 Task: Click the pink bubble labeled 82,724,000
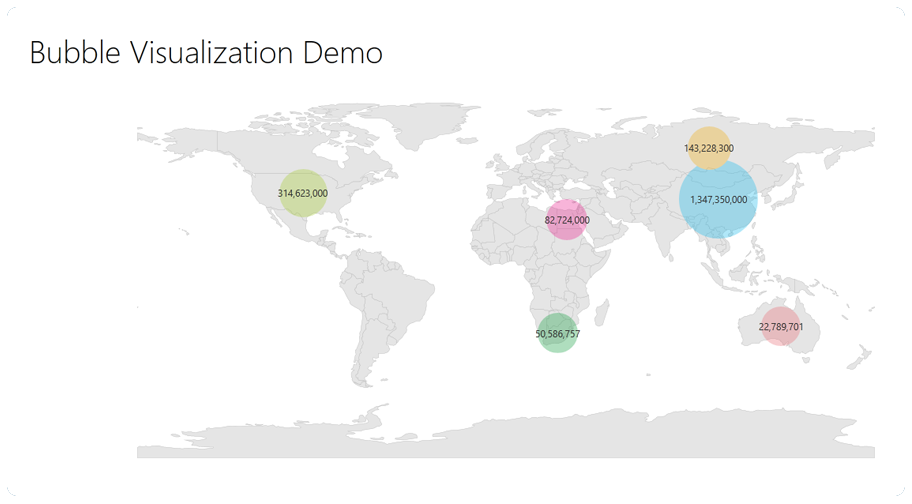(x=566, y=220)
